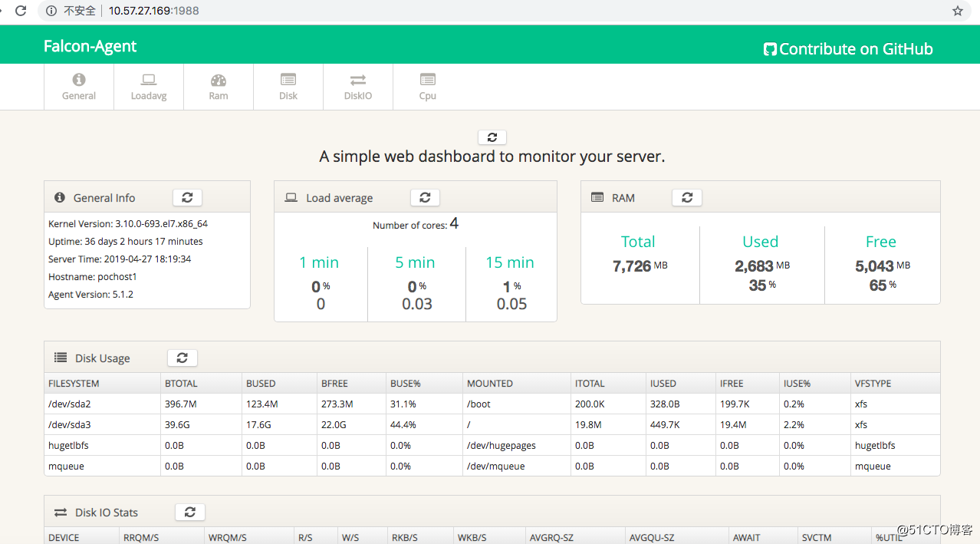Click the Uptime text line

126,242
